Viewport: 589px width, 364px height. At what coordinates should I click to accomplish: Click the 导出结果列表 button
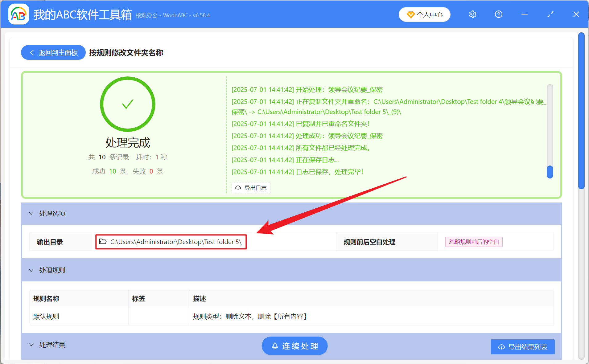coord(522,346)
